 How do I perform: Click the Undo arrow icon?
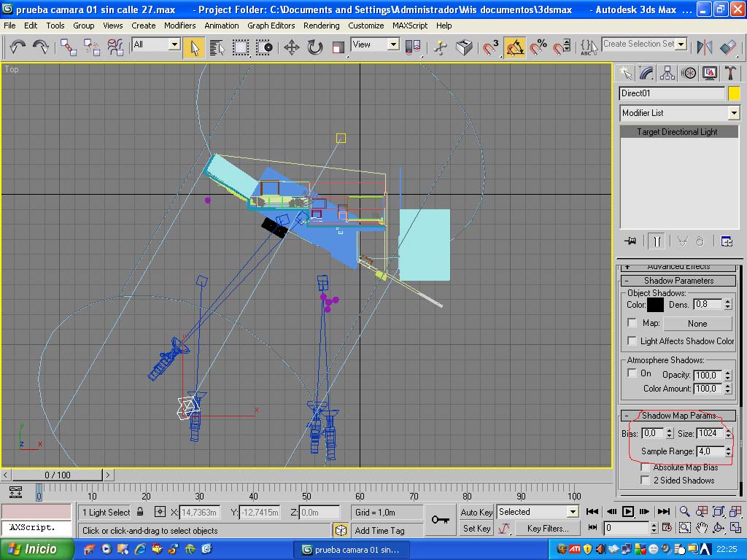(18, 48)
